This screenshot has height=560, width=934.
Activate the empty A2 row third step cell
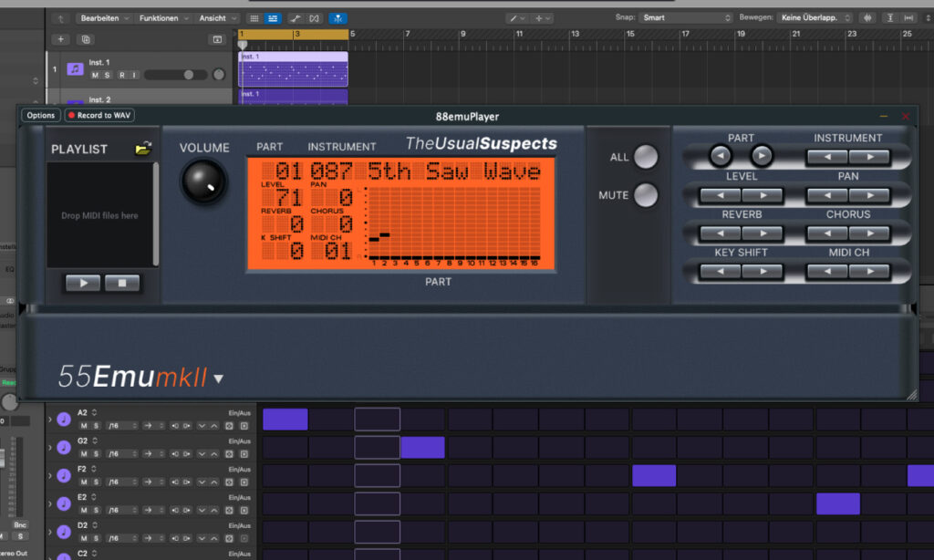377,420
